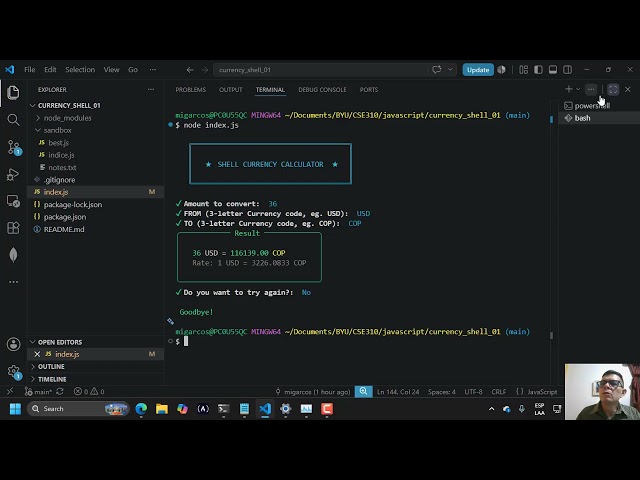
Task: Maximize the terminal panel size
Action: [x=613, y=89]
